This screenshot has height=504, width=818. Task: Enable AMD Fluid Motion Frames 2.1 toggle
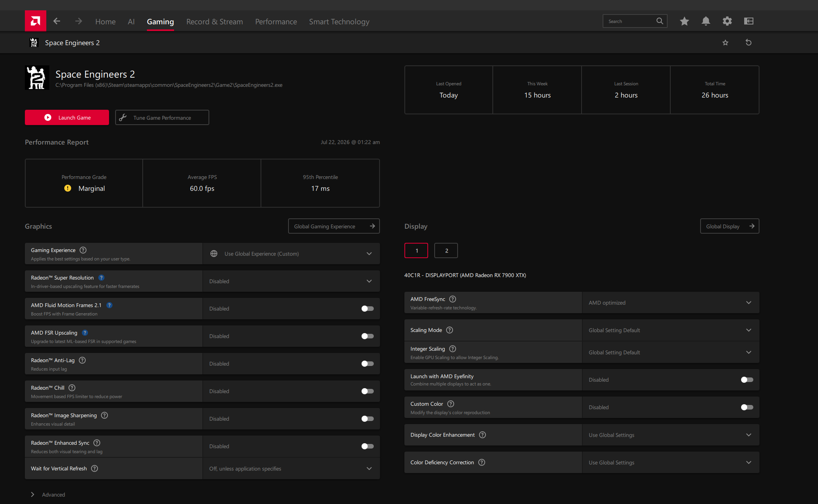tap(368, 309)
